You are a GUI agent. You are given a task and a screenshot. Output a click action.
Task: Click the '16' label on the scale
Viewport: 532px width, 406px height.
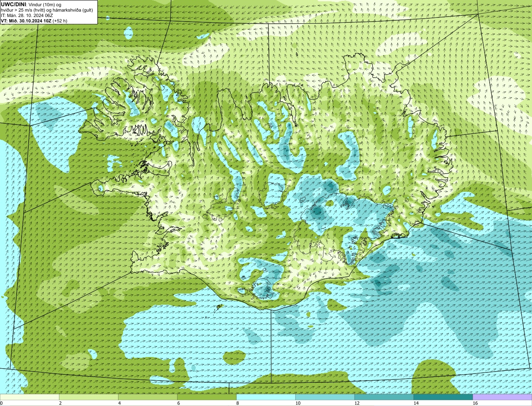click(475, 403)
